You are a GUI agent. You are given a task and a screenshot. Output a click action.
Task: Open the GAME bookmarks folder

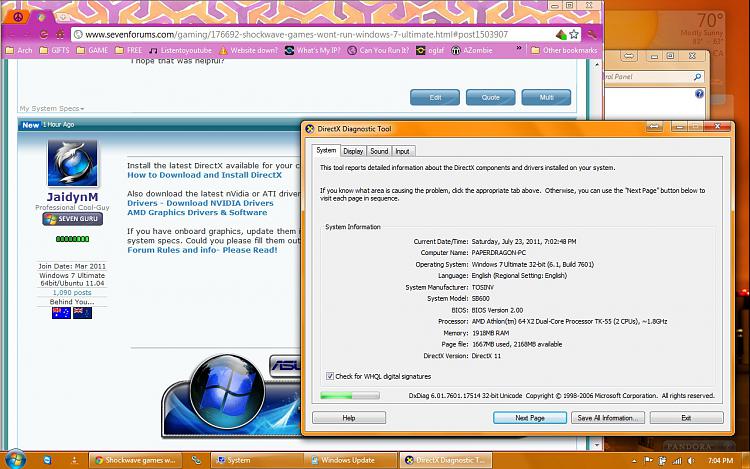pos(92,50)
